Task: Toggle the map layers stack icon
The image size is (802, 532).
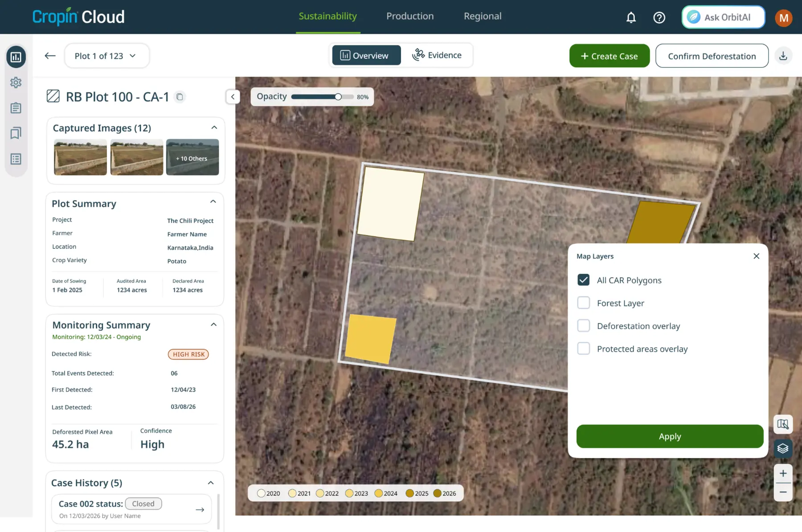Action: pos(783,448)
